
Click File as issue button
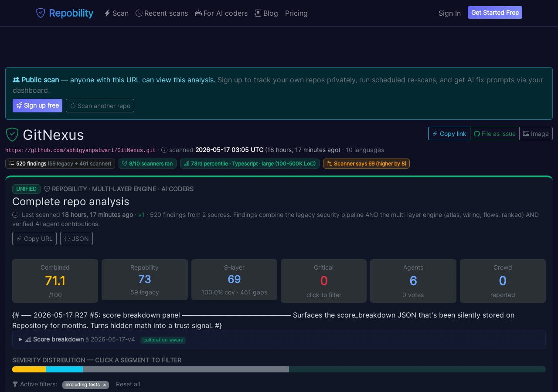point(495,134)
